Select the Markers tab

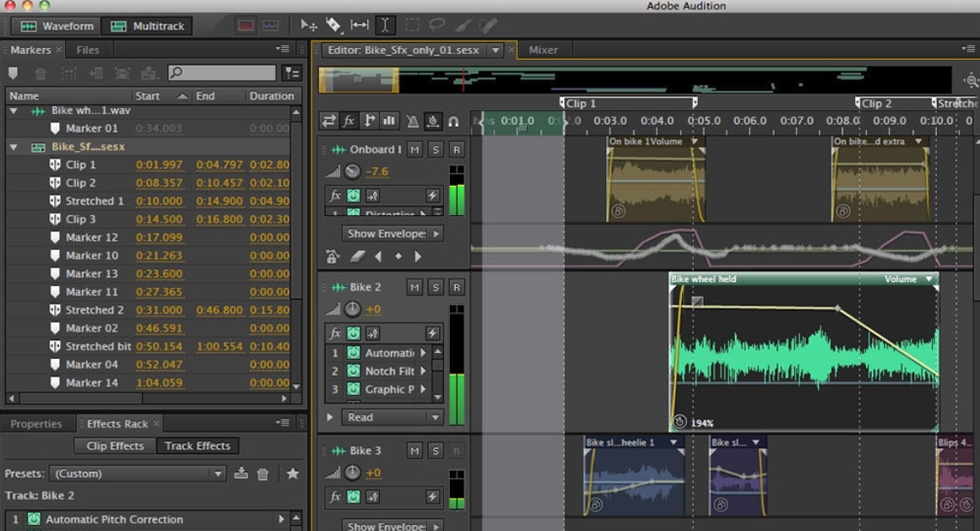[30, 50]
